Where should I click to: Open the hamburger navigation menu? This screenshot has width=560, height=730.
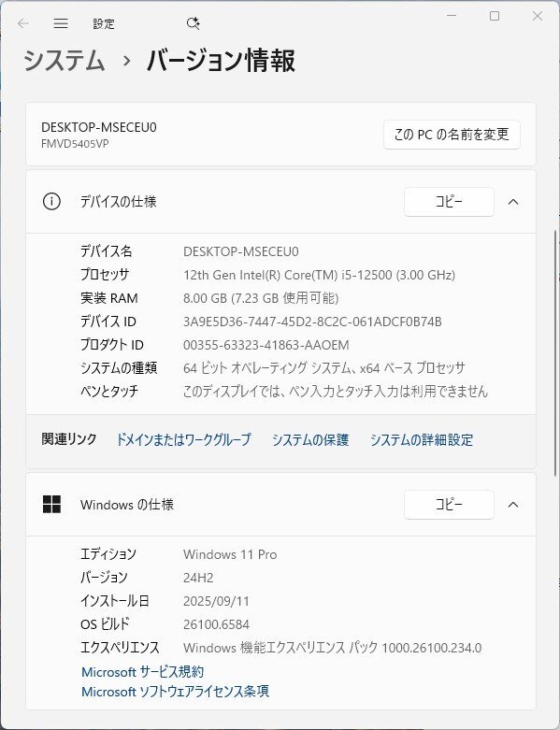pos(61,23)
